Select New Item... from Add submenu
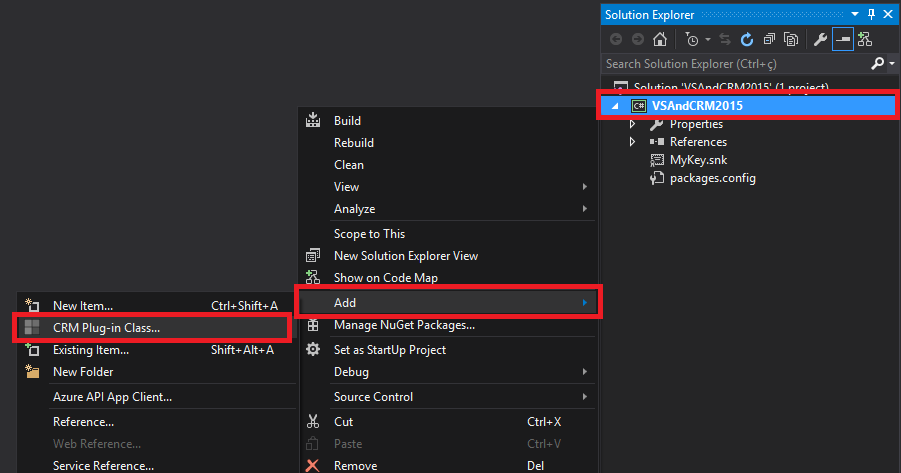The width and height of the screenshot is (901, 473). tap(82, 306)
